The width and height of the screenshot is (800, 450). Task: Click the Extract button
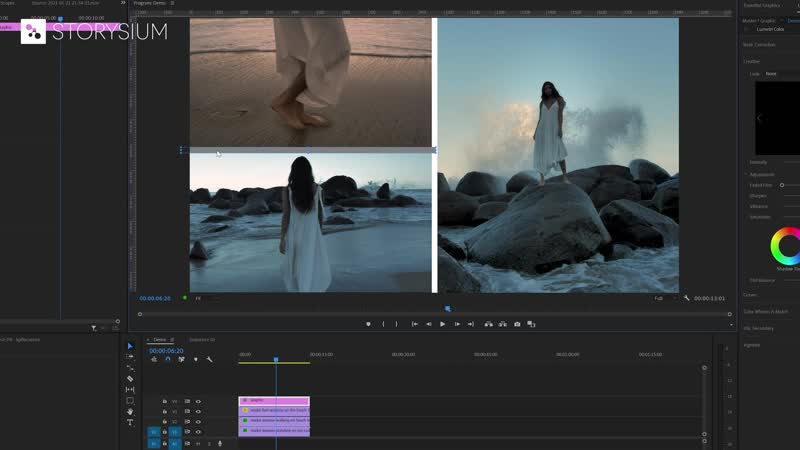pyautogui.click(x=503, y=324)
